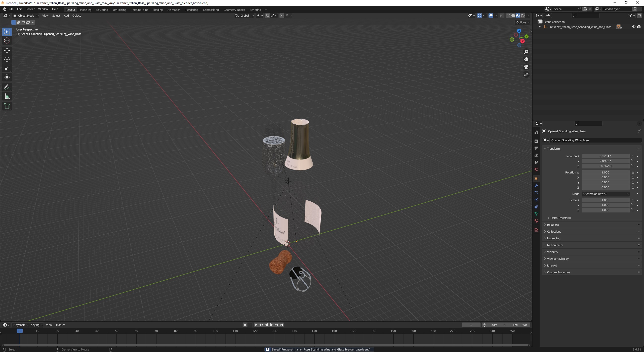Click the viewport zoom magnifier icon

click(x=526, y=52)
